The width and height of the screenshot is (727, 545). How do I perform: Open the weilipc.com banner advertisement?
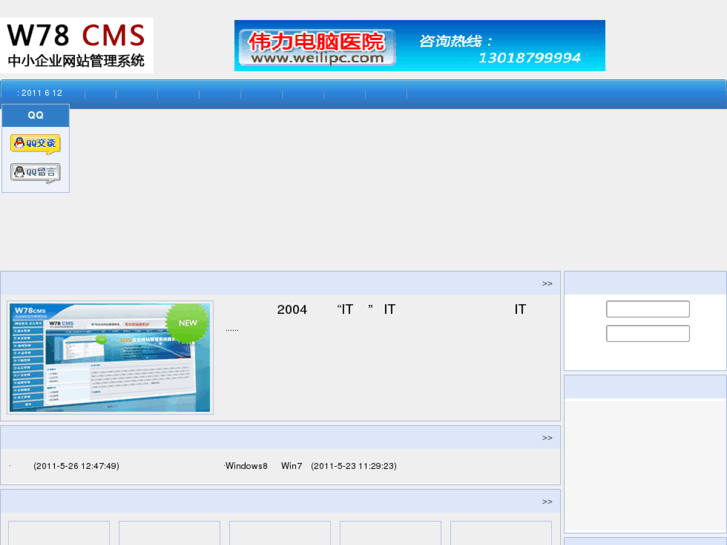click(x=420, y=45)
